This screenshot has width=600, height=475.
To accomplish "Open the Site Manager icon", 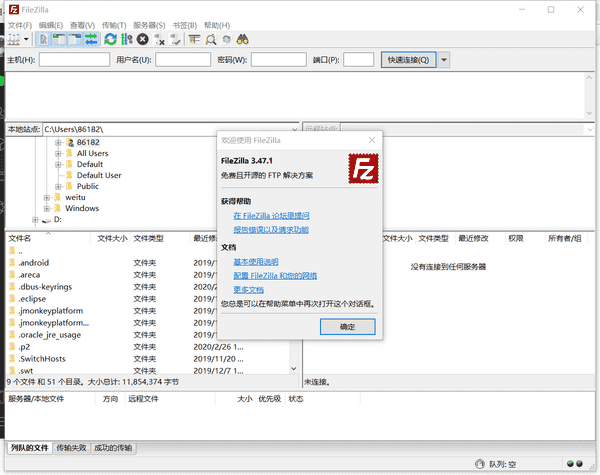I will [14, 39].
